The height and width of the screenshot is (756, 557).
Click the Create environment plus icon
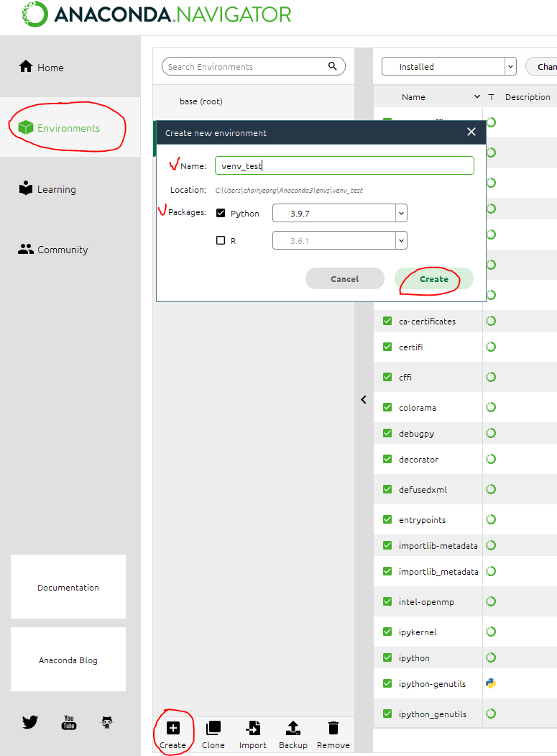173,728
